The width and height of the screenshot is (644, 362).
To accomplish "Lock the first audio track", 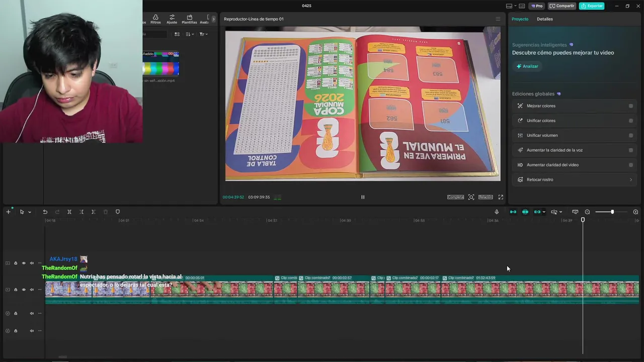I will (16, 313).
